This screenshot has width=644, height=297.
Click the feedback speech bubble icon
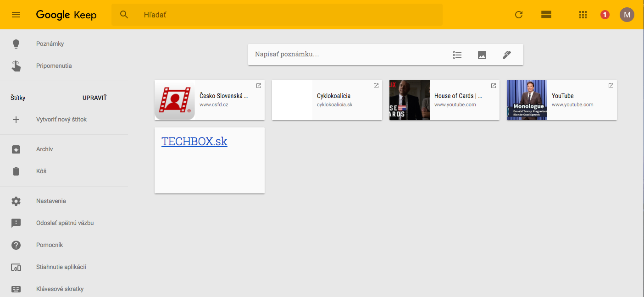click(x=16, y=223)
